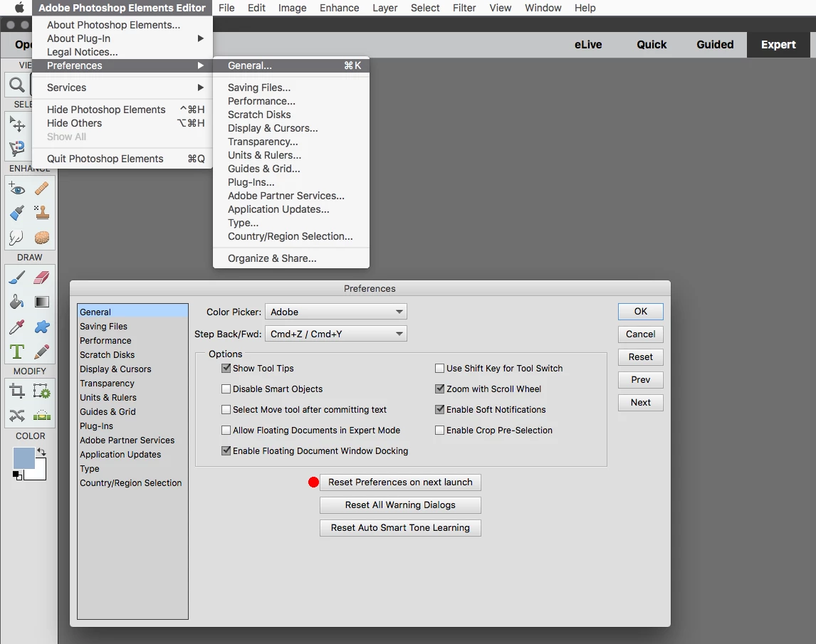Click Cancel in Preferences dialog
816x644 pixels.
tap(641, 334)
